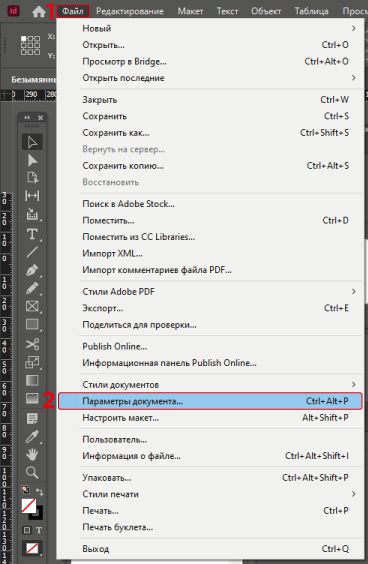Select the Rectangle tool
This screenshot has height=564, width=368.
(32, 324)
